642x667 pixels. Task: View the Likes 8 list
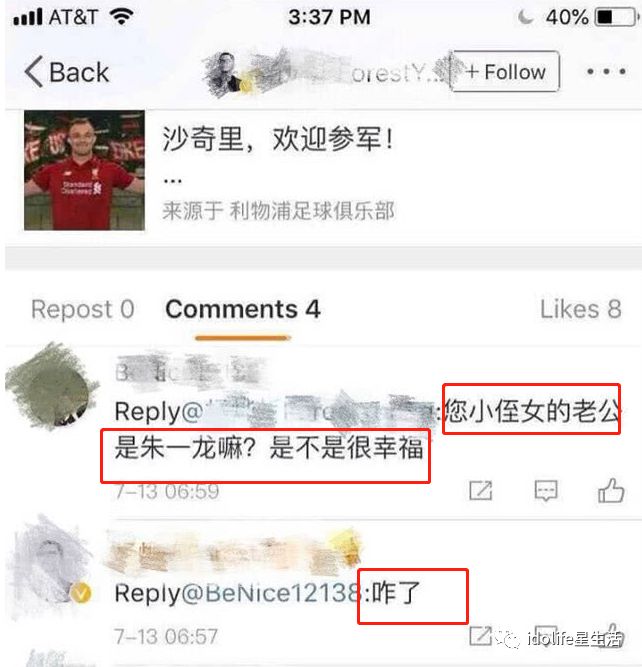point(580,309)
